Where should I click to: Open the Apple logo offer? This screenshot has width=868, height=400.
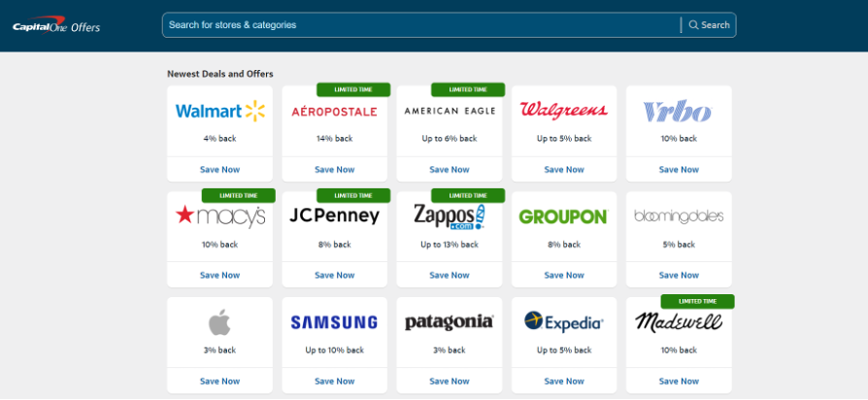pyautogui.click(x=219, y=322)
